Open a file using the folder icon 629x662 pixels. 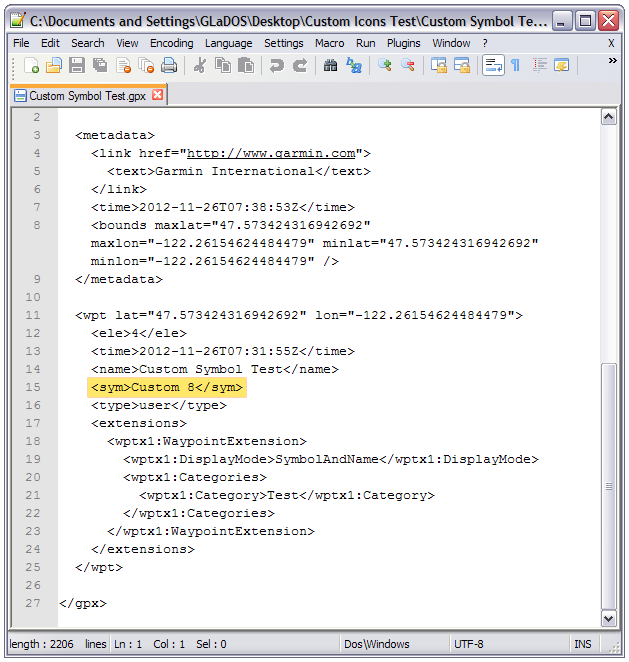point(54,66)
